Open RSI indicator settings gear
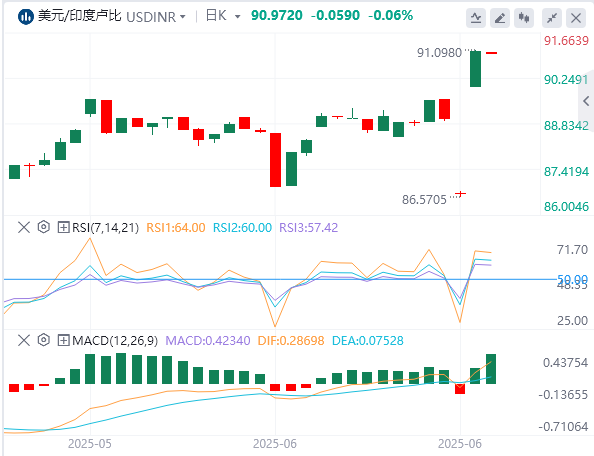The width and height of the screenshot is (594, 456). (x=44, y=227)
